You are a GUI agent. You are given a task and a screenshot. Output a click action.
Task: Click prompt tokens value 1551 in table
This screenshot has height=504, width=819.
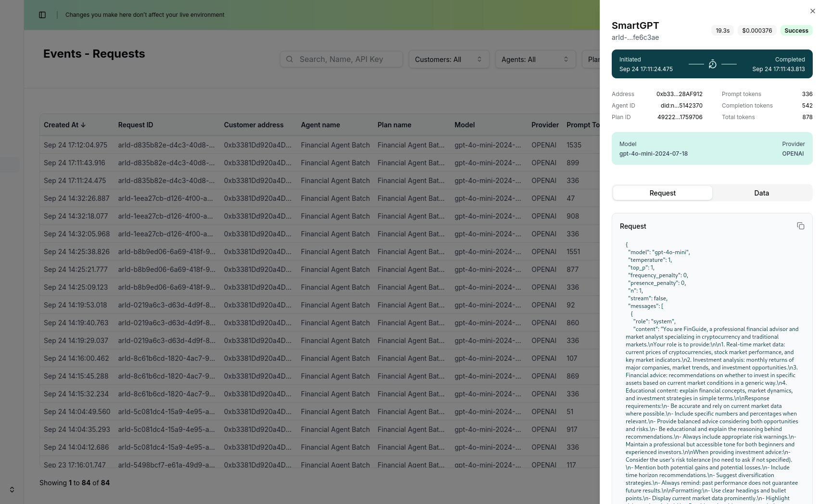click(x=573, y=252)
